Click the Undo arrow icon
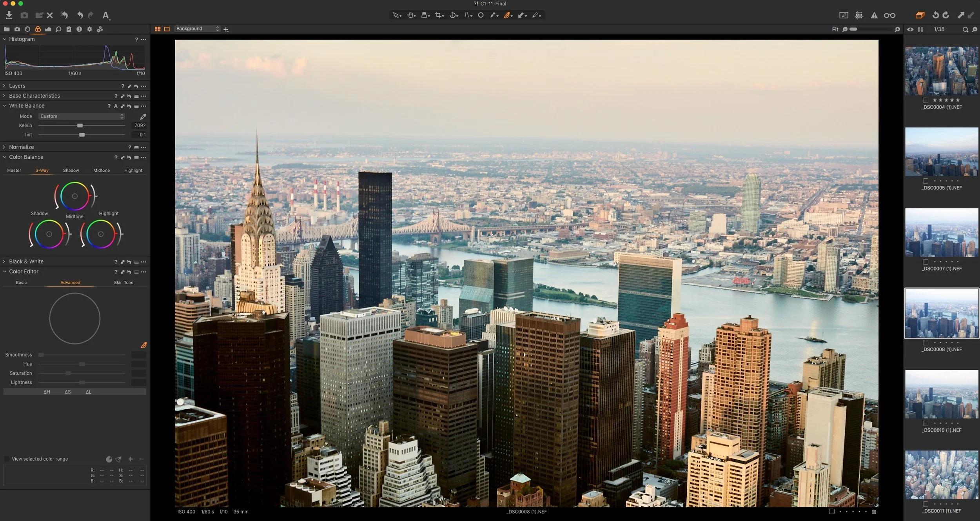The image size is (980, 521). click(80, 15)
